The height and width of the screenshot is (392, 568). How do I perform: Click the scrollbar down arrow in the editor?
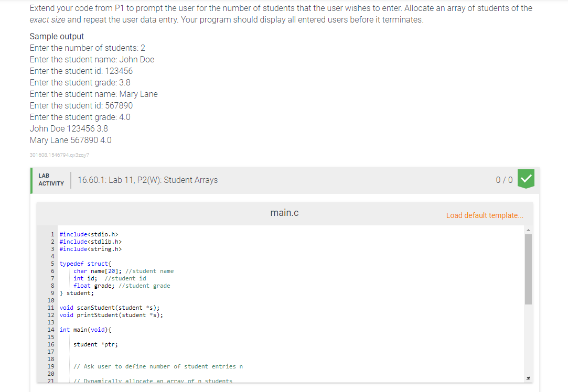tap(529, 377)
